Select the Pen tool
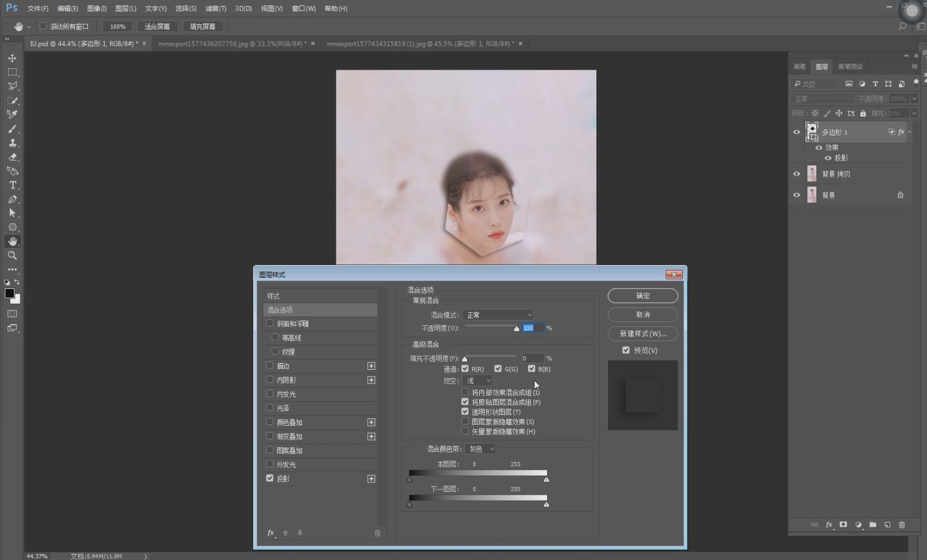 12,199
